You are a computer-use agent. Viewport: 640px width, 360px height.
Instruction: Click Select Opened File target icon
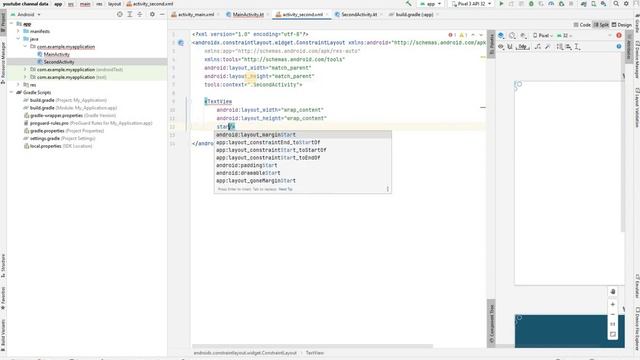(120, 14)
